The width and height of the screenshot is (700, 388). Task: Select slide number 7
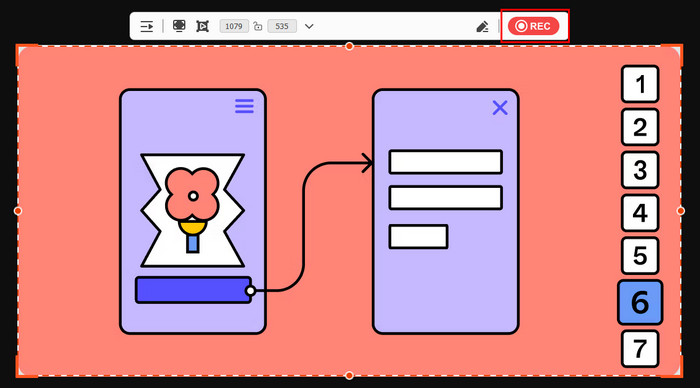tap(640, 349)
